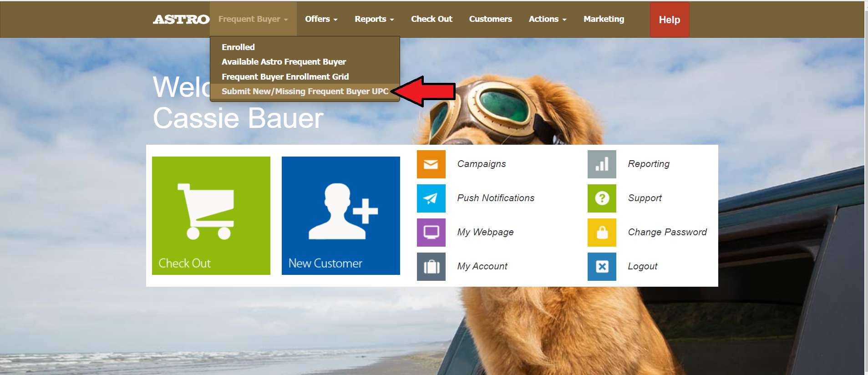Select Available Astro Frequent Buyer

[284, 62]
